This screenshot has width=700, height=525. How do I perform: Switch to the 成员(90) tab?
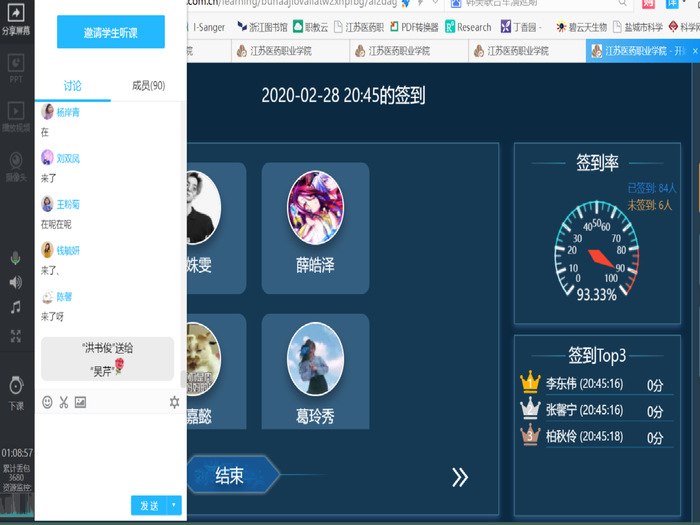(x=148, y=87)
